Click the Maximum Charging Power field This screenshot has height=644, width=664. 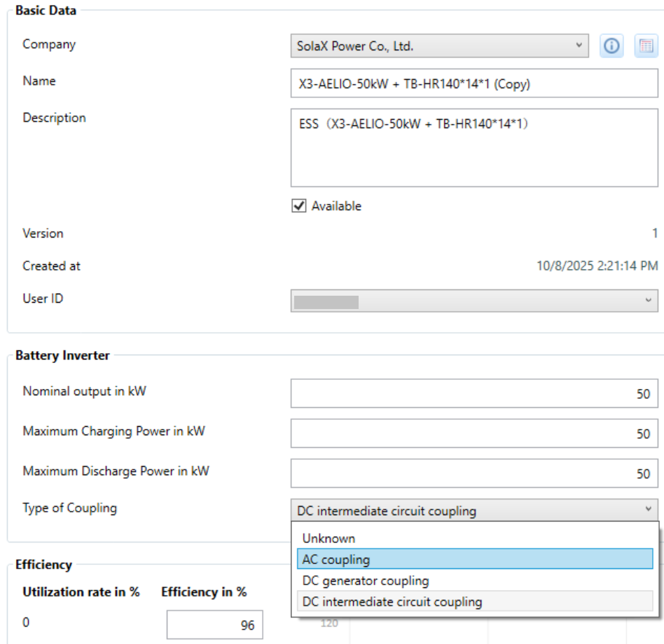[474, 434]
